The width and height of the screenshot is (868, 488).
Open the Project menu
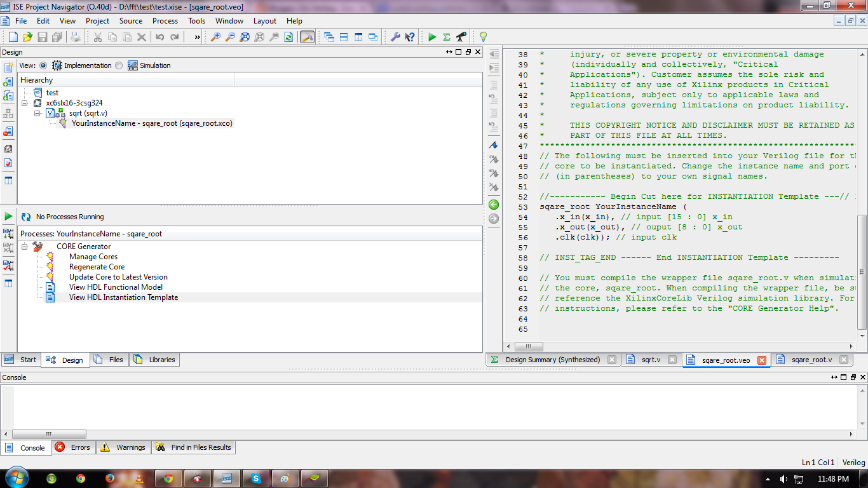point(98,21)
